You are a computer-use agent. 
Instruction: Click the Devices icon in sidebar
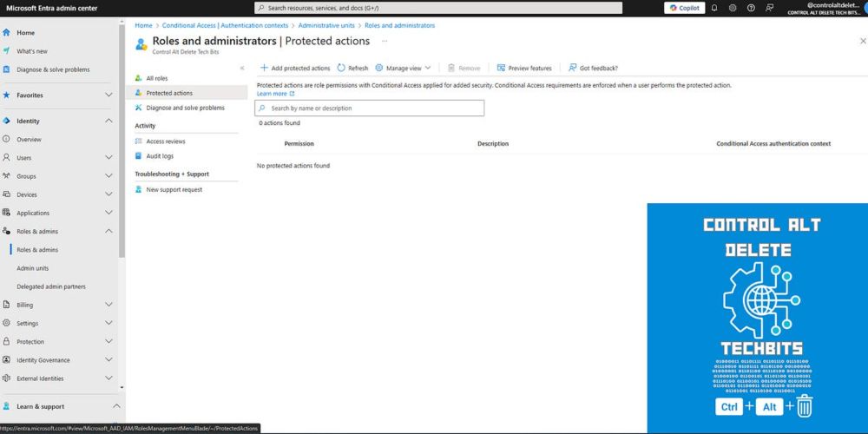point(7,194)
